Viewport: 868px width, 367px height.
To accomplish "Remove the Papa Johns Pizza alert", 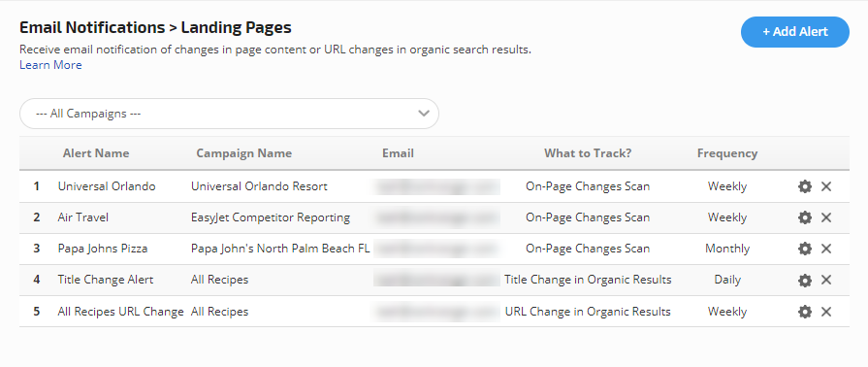I will (826, 249).
